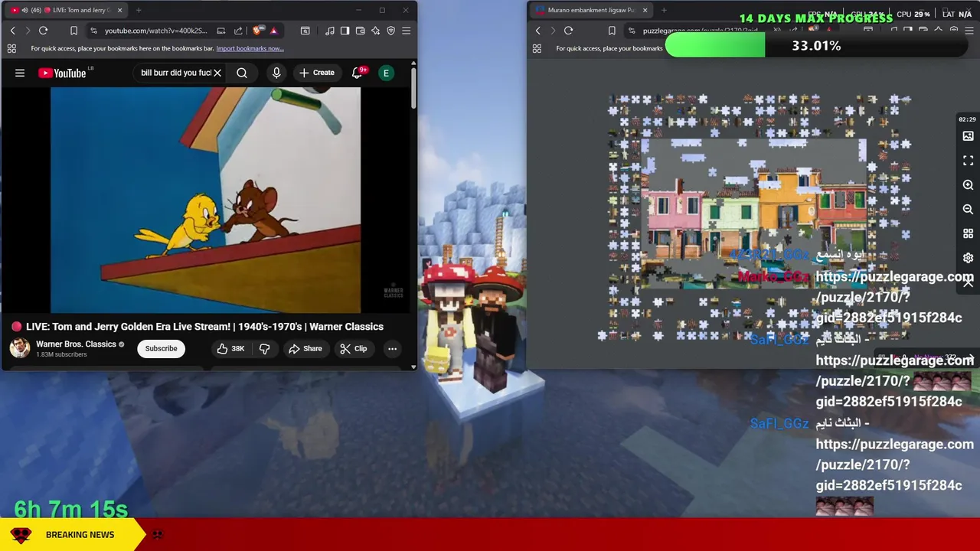Open more actions three-dot menu under video
Viewport: 980px width, 551px height.
(392, 348)
